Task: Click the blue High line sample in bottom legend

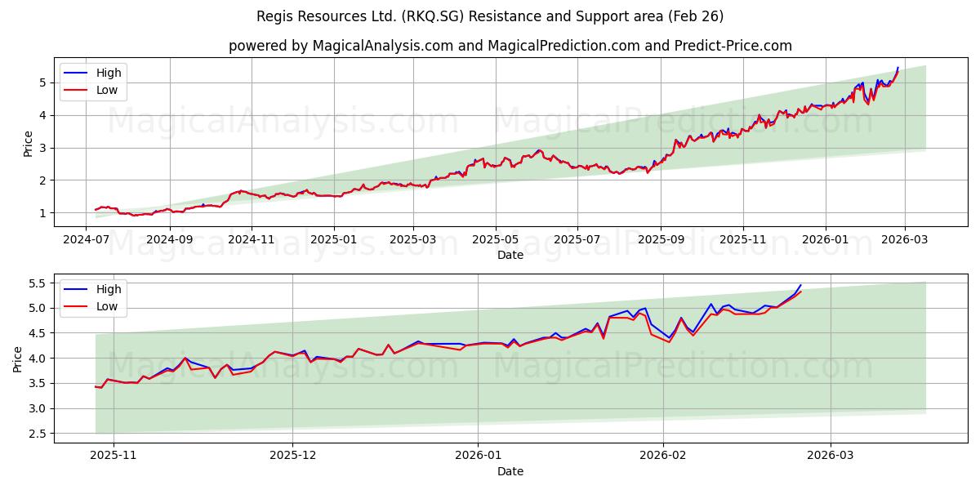Action: click(x=77, y=289)
